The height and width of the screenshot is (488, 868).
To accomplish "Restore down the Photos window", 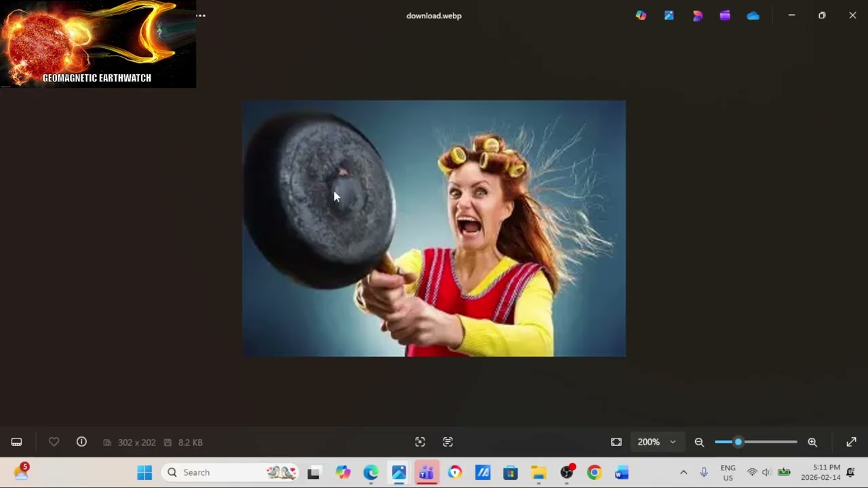I will (x=822, y=15).
